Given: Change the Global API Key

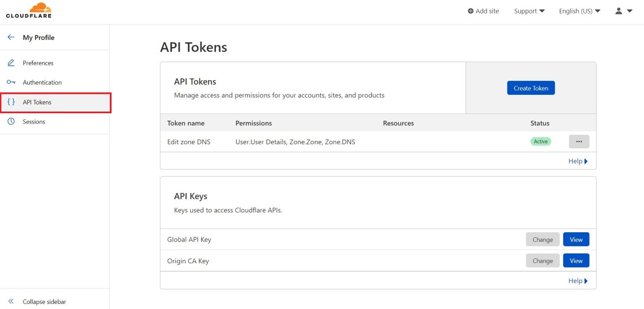Looking at the screenshot, I should point(543,239).
